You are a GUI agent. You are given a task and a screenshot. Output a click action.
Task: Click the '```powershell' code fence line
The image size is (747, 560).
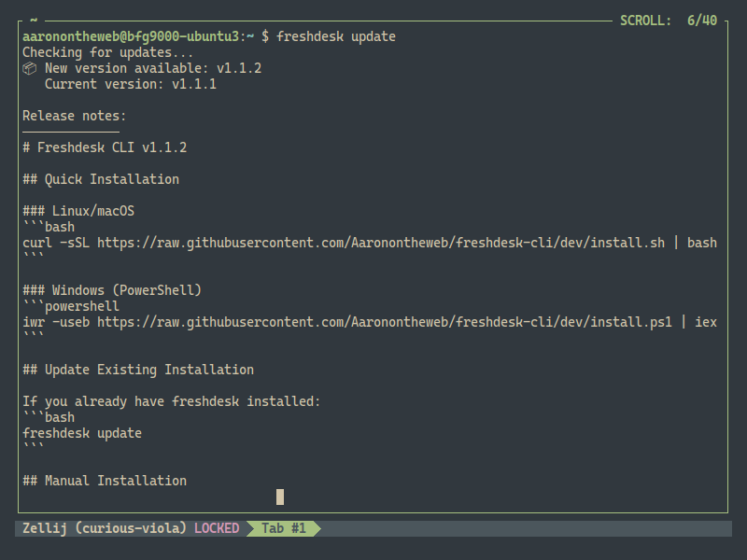tap(71, 306)
